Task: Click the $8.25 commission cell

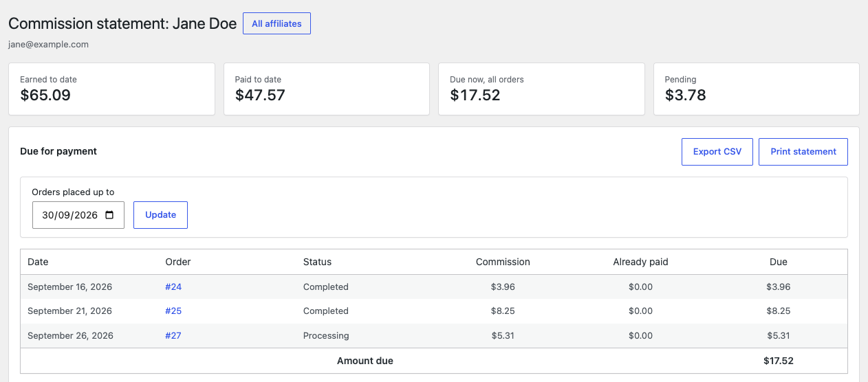Action: [x=503, y=311]
